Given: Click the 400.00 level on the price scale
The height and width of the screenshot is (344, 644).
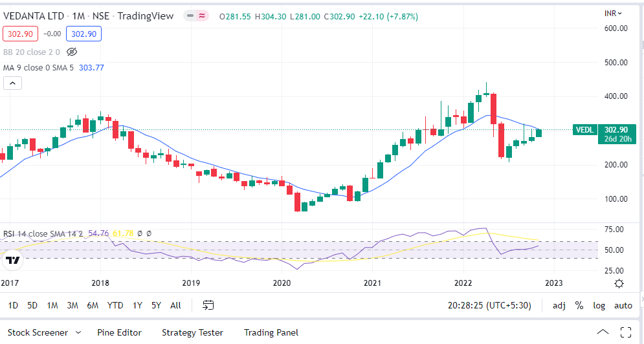Looking at the screenshot, I should pyautogui.click(x=616, y=96).
